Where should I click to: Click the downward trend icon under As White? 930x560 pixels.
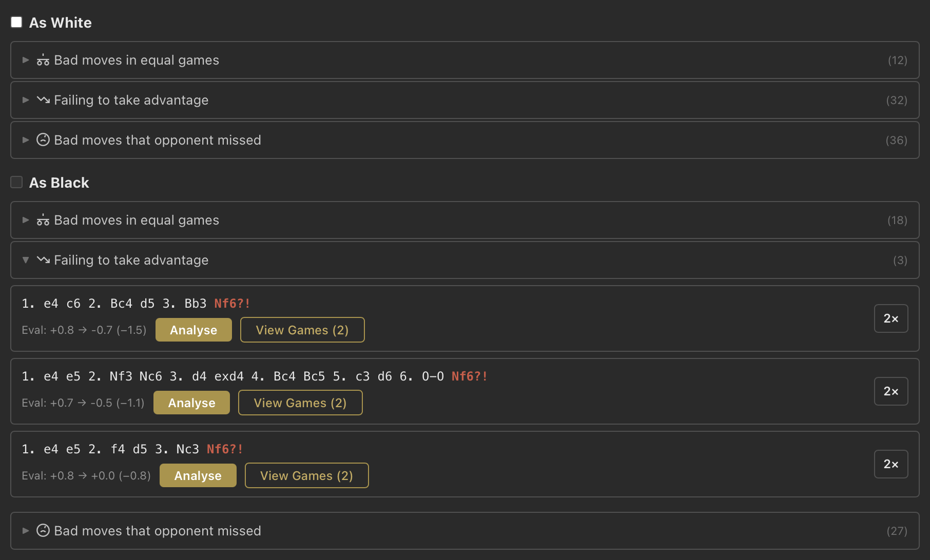[43, 100]
